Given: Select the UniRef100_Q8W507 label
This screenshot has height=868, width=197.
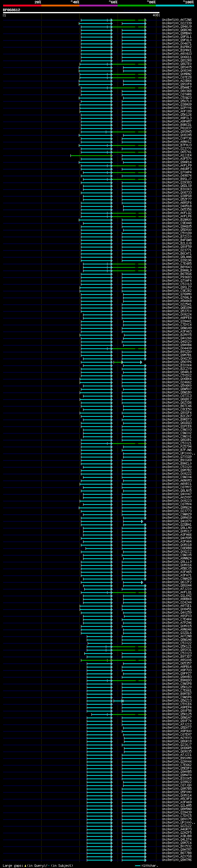Looking at the screenshot, I should click(x=177, y=389).
